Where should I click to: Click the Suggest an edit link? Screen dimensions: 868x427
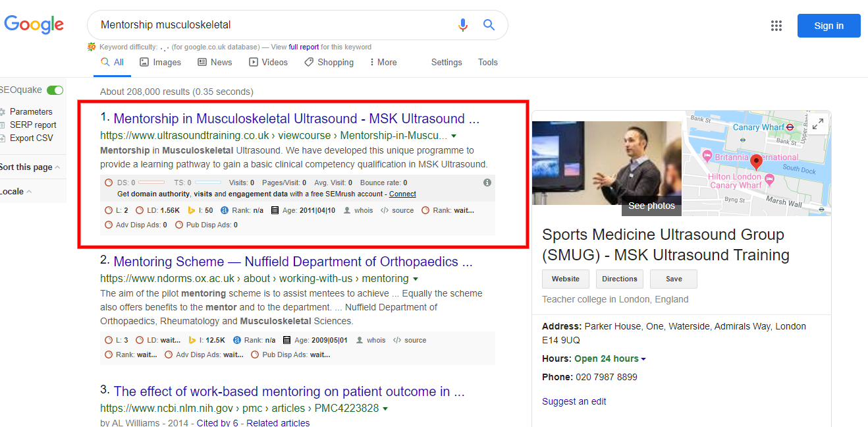(x=574, y=401)
